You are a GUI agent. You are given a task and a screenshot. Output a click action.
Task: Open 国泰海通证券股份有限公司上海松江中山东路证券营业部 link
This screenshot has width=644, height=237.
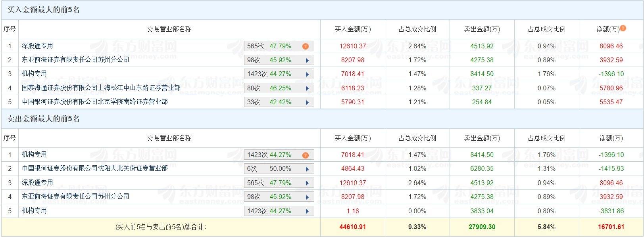101,88
